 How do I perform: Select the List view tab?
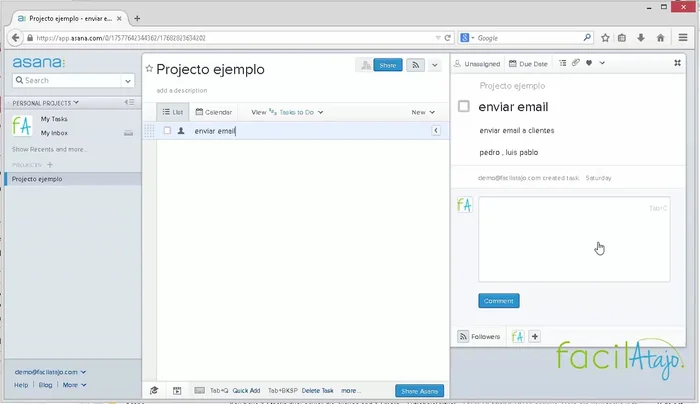pyautogui.click(x=172, y=112)
